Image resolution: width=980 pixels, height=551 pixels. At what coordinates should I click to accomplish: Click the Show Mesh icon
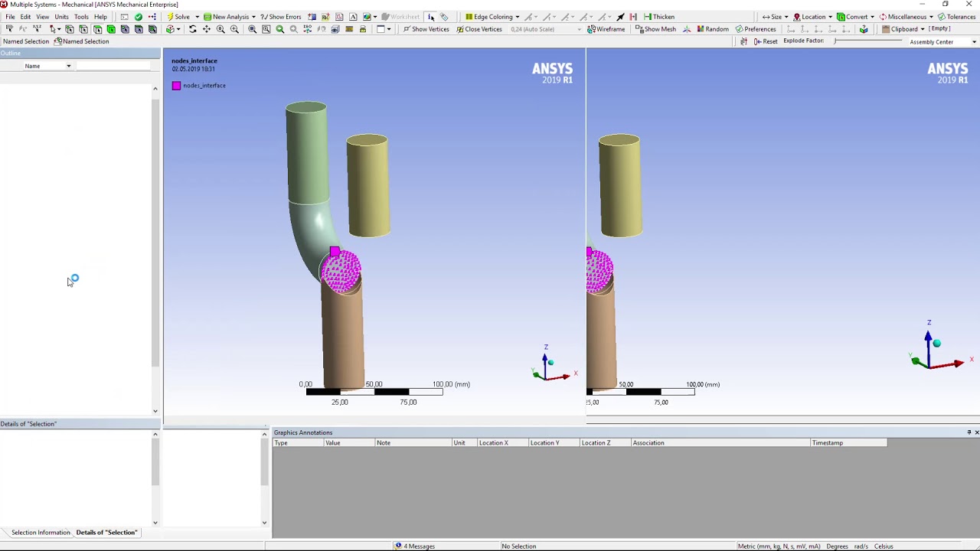(639, 29)
